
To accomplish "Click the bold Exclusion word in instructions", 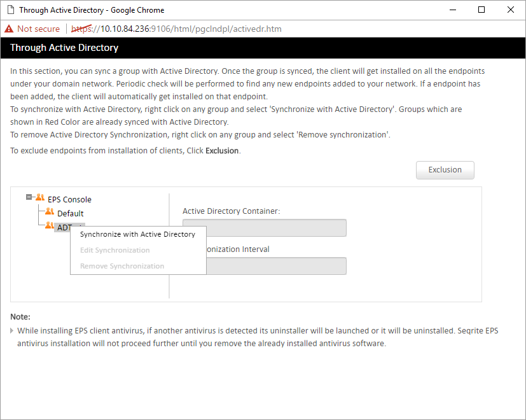I will tap(222, 151).
